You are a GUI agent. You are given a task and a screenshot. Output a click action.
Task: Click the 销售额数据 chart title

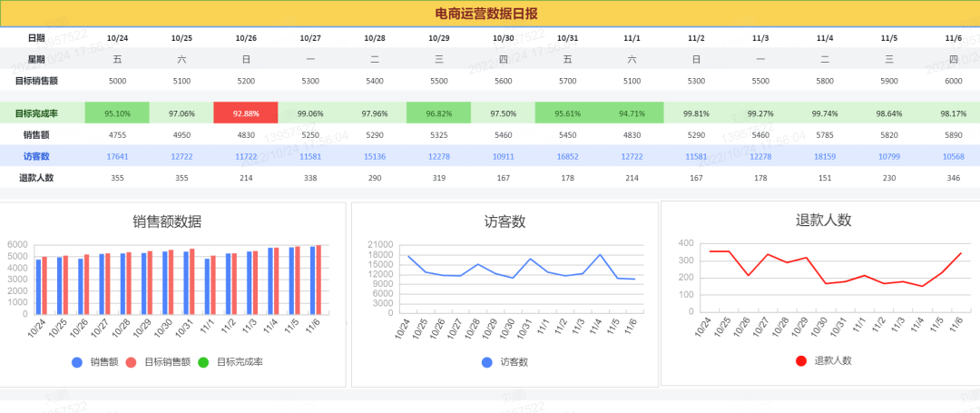167,221
